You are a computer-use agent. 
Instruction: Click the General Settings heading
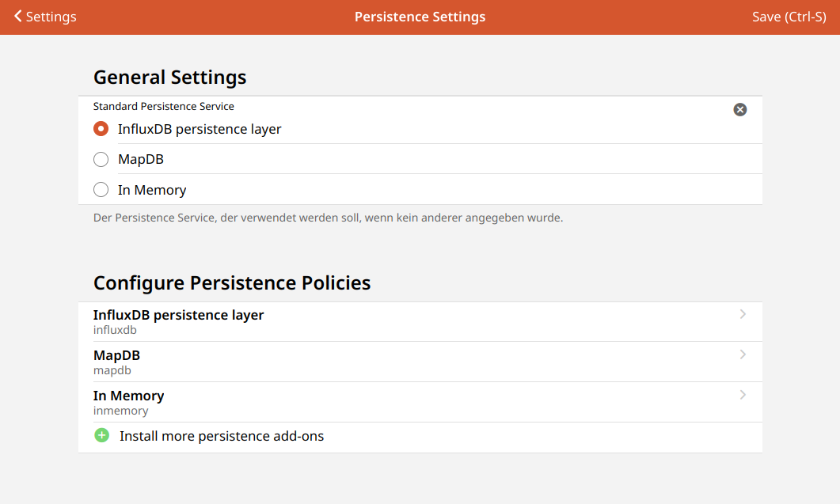point(169,77)
